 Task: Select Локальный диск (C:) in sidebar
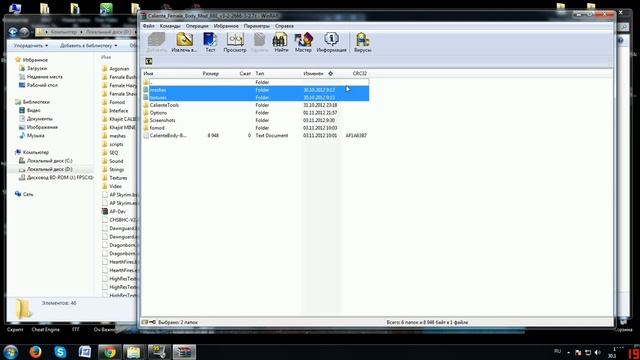click(46, 160)
